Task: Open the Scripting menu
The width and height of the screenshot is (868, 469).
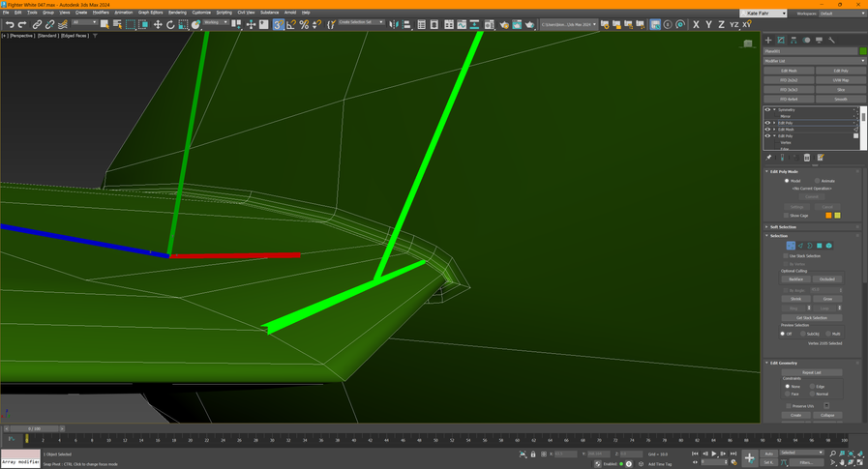Action: (224, 13)
